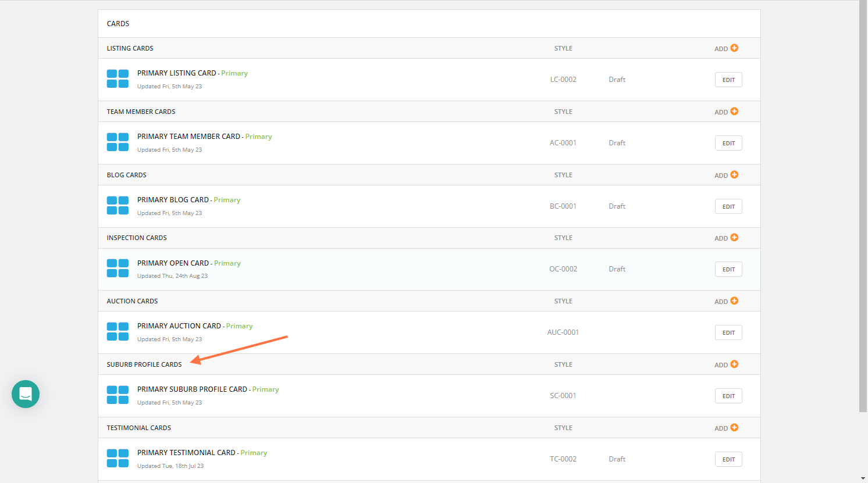Open the Primary Listing Card title
The width and height of the screenshot is (868, 483).
click(177, 73)
